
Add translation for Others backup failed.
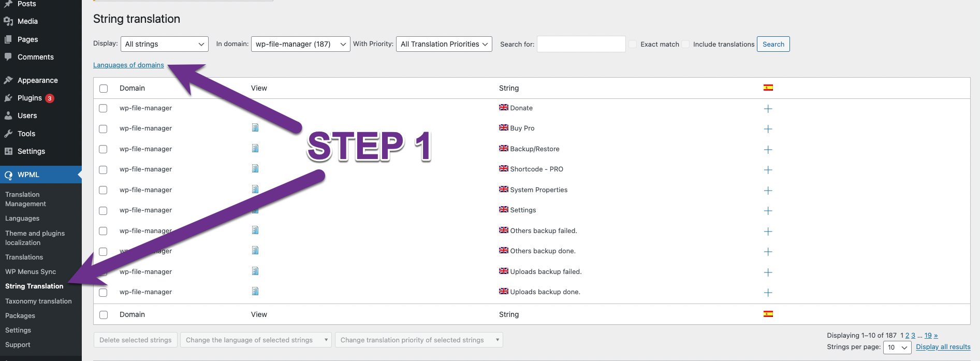click(768, 232)
